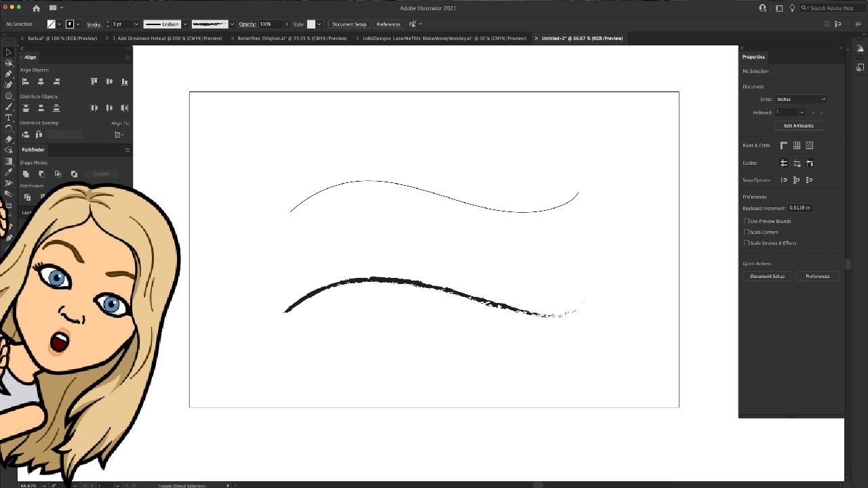Screen dimensions: 868x488
Task: Click Vertical Align Bottom icon
Action: pos(125,81)
